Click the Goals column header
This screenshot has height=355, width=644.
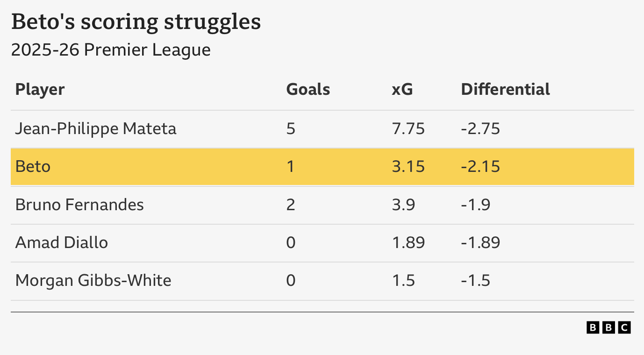[308, 89]
